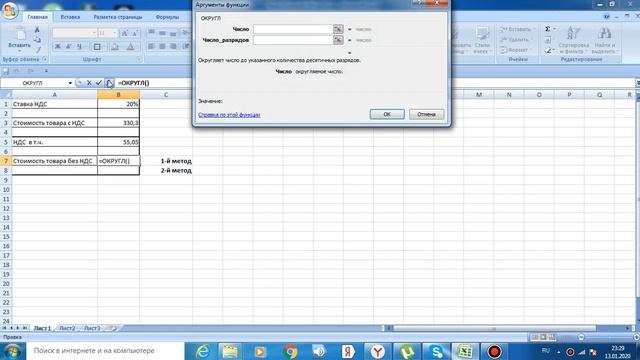The height and width of the screenshot is (360, 640).
Task: Click the Отмена button in dialog
Action: point(427,114)
